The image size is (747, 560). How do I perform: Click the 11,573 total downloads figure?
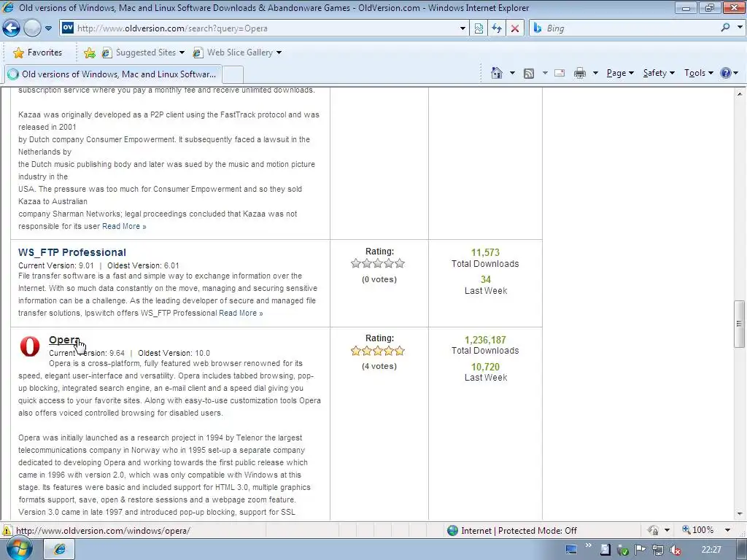tap(485, 252)
